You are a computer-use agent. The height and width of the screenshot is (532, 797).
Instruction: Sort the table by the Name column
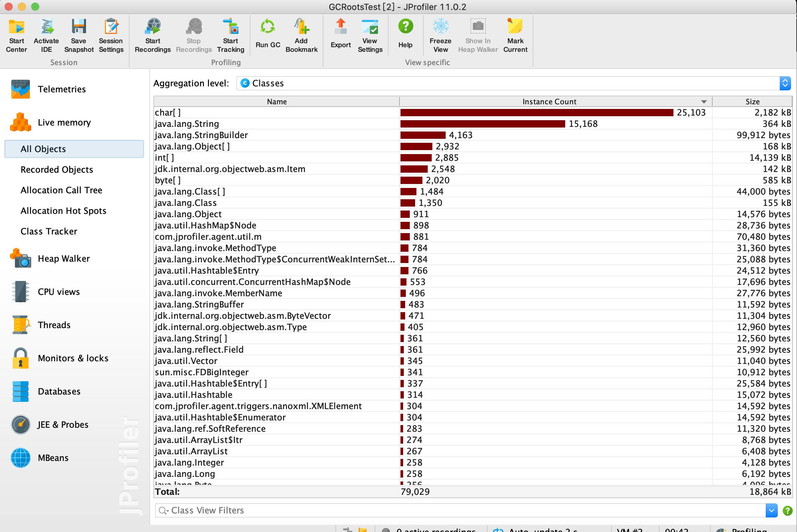tap(277, 101)
